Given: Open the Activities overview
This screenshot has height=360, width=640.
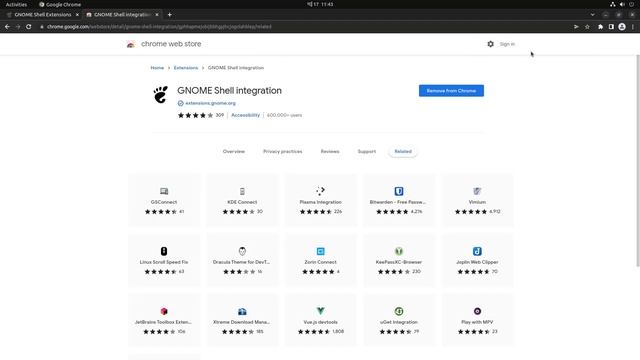Looking at the screenshot, I should coord(16,4).
